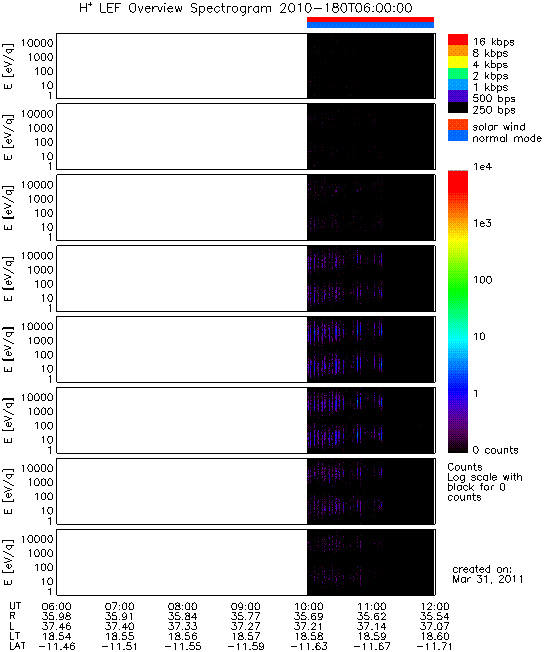Click the 06:00 UT axis label
544x652 pixels.
click(x=56, y=607)
